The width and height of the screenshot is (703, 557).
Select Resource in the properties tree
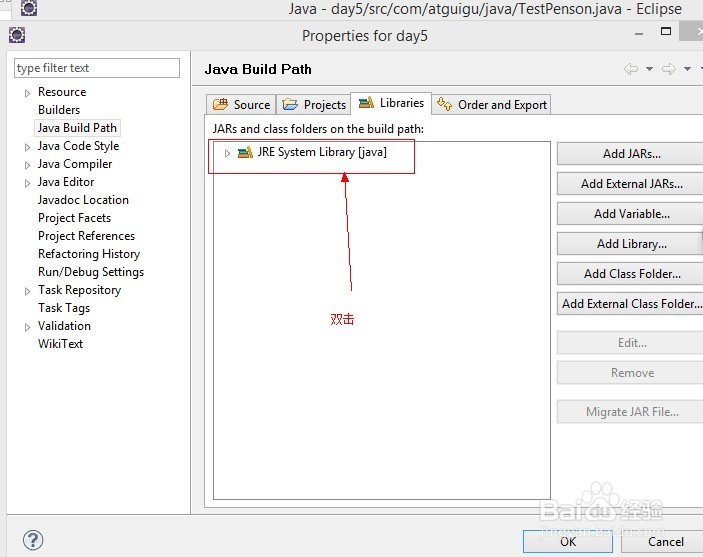click(62, 92)
